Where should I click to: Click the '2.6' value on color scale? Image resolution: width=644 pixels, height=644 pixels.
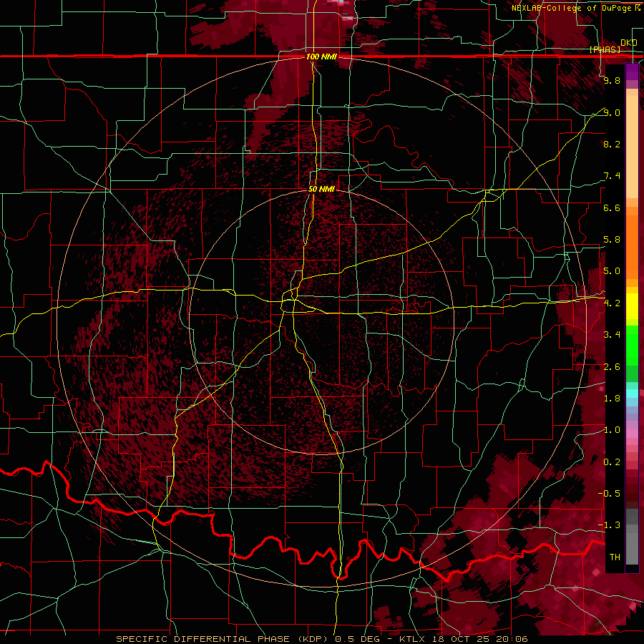[612, 367]
